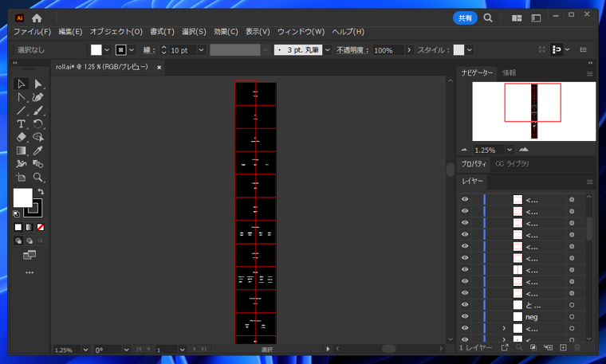Image resolution: width=606 pixels, height=364 pixels.
Task: Open the workspace switcher icon
Action: click(536, 18)
